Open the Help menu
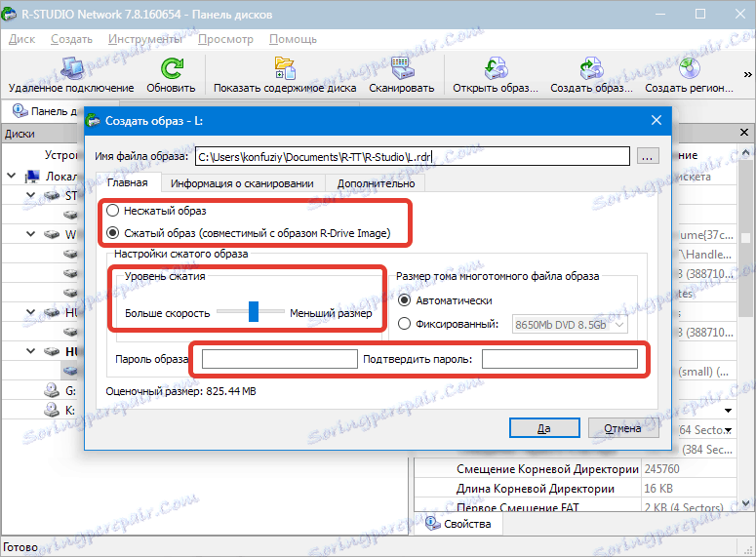This screenshot has height=557, width=756. click(x=293, y=39)
